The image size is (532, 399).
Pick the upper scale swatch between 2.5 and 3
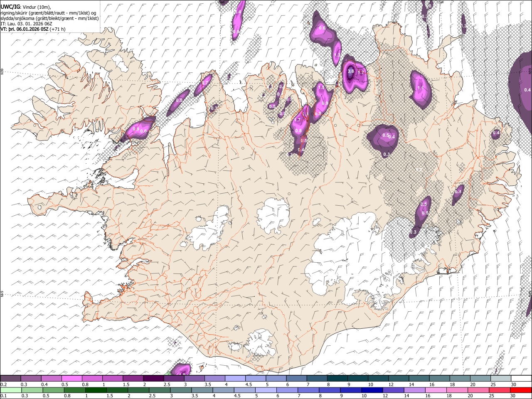[x=174, y=379]
